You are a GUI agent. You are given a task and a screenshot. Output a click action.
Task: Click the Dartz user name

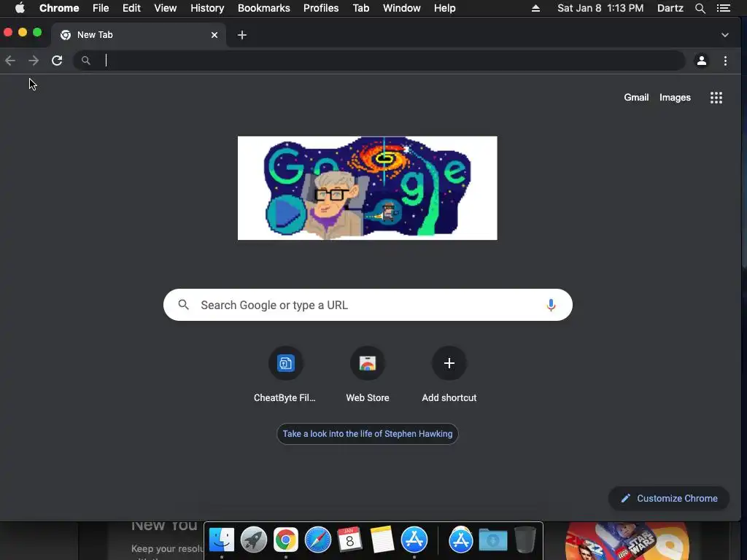(670, 8)
